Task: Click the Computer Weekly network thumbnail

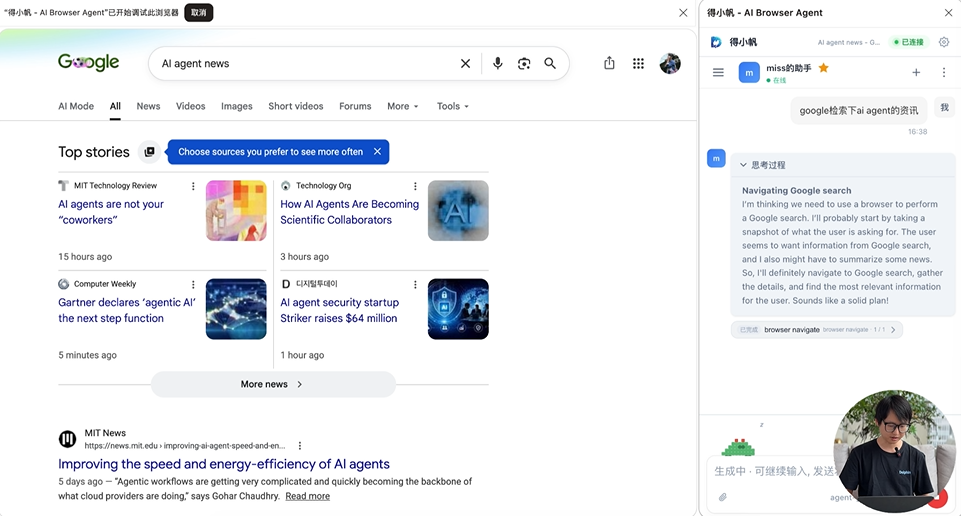Action: 236,309
